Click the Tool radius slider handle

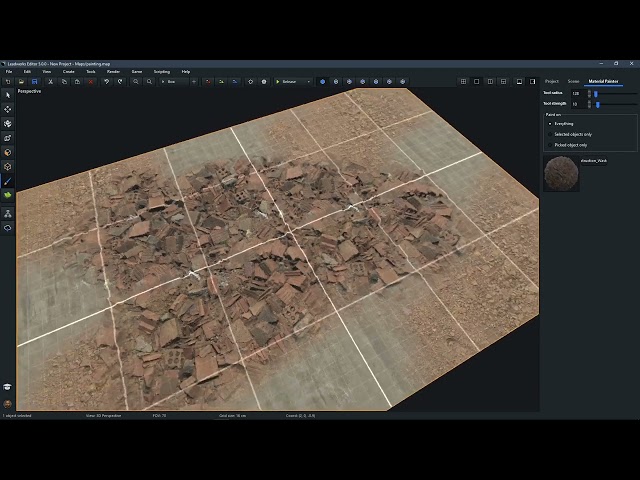pos(596,94)
